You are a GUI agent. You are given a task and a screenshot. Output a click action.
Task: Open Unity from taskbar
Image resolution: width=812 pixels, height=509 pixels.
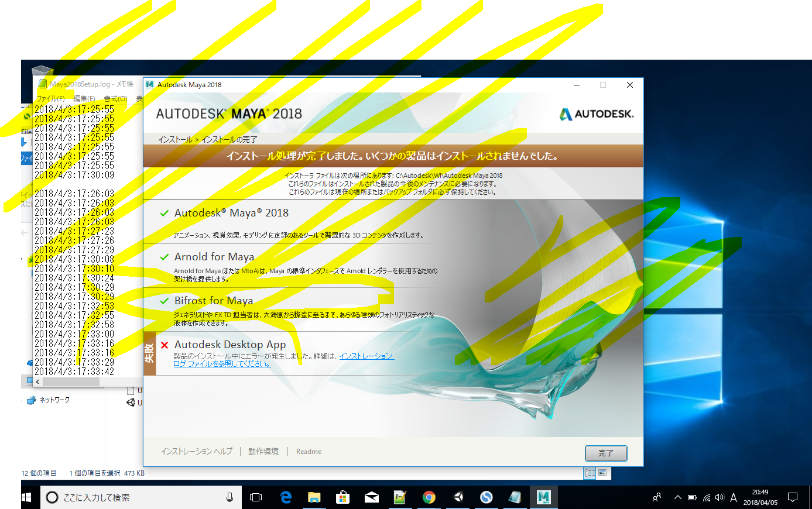(458, 497)
